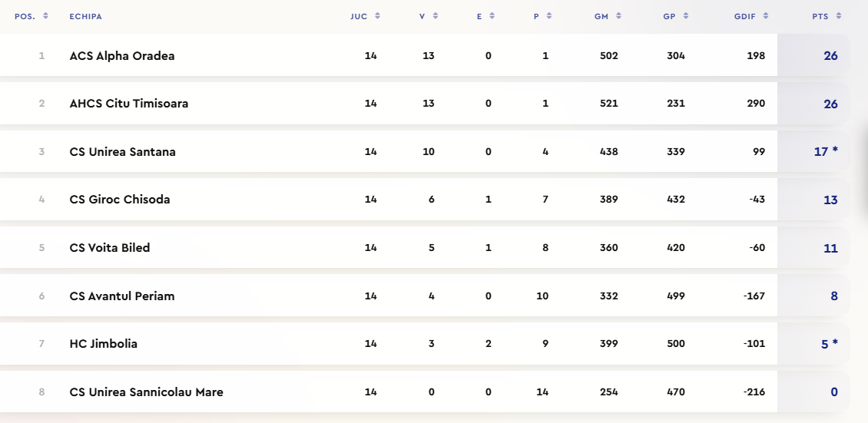This screenshot has width=868, height=423.
Task: Click the JUC column sort arrows
Action: (x=378, y=16)
